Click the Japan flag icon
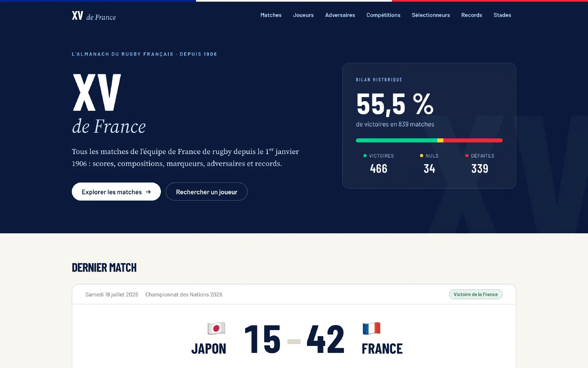 216,328
